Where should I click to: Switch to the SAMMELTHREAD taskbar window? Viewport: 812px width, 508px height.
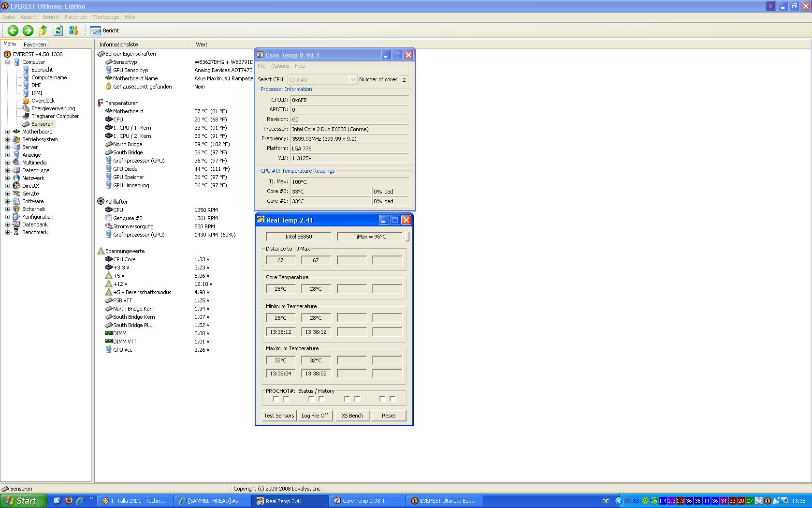212,501
